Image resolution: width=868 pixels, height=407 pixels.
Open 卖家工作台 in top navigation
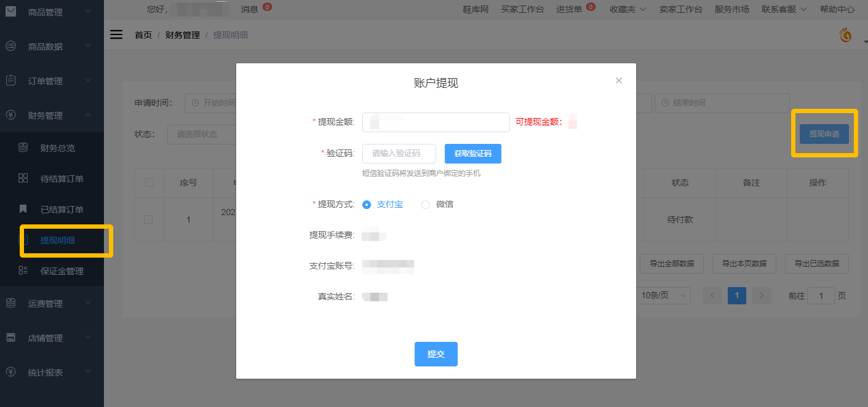click(x=680, y=9)
